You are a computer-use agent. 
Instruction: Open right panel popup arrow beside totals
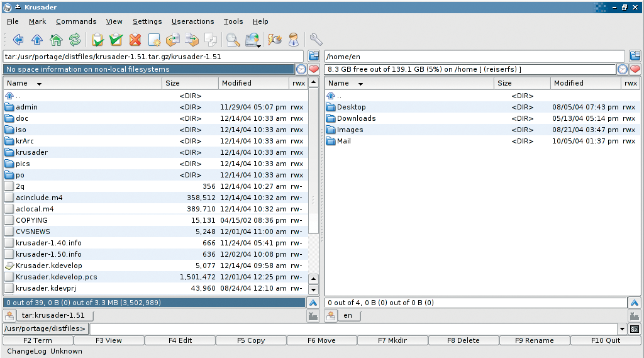pyautogui.click(x=635, y=303)
